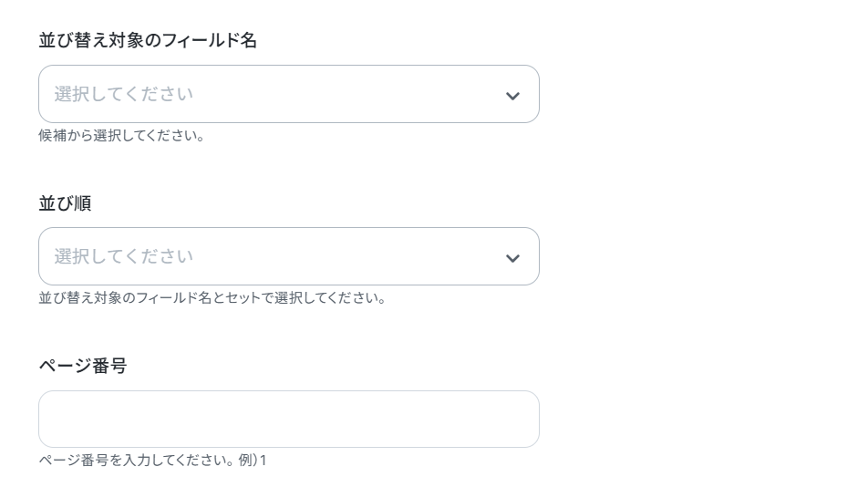
Task: Focus the ページ番号 input field
Action: [x=288, y=420]
